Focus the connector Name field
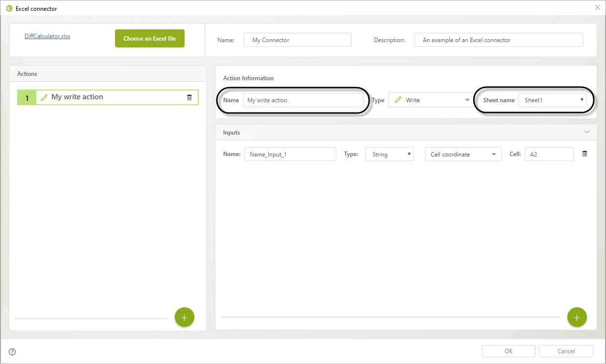606x364 pixels. [x=298, y=40]
